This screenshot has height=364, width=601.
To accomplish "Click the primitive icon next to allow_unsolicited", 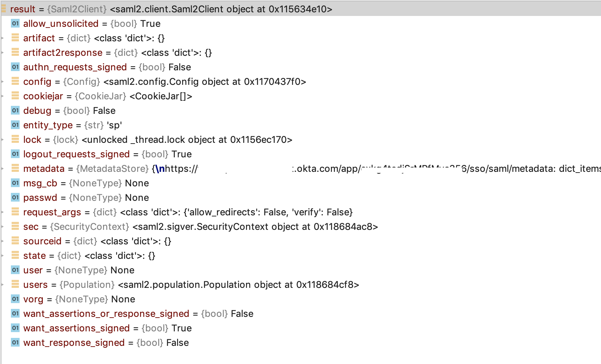I will point(15,23).
